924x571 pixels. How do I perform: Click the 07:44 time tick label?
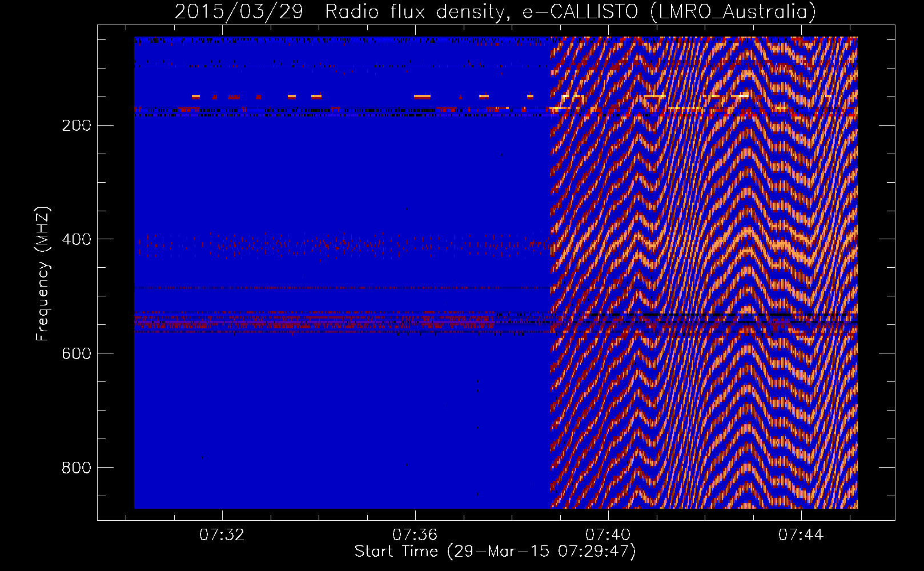pyautogui.click(x=801, y=534)
